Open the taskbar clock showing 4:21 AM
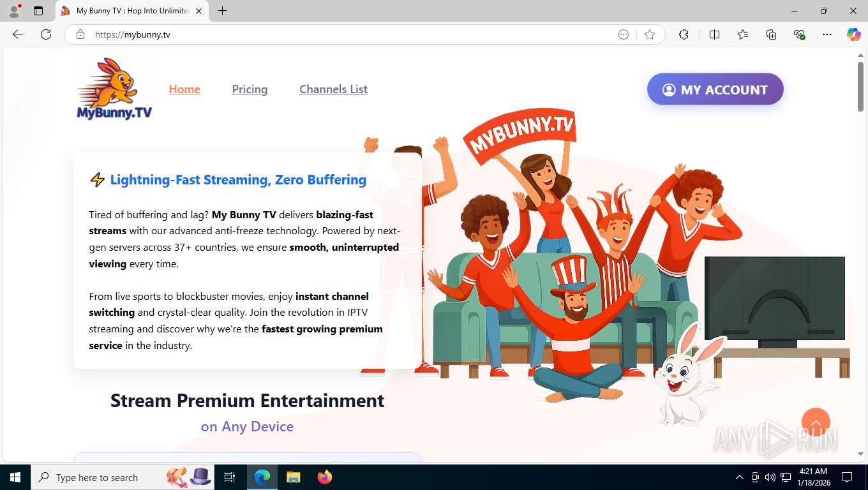 tap(813, 477)
